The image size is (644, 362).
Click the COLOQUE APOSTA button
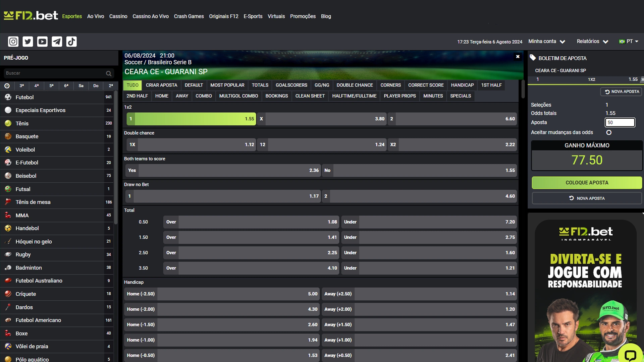[x=586, y=183]
